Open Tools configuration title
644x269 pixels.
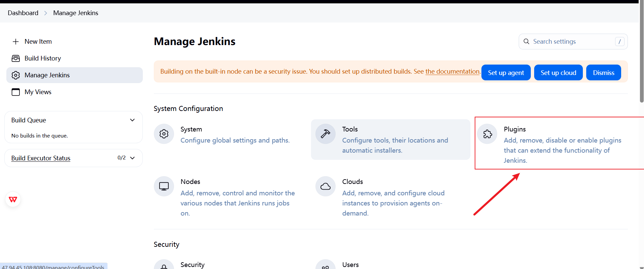[x=350, y=129]
